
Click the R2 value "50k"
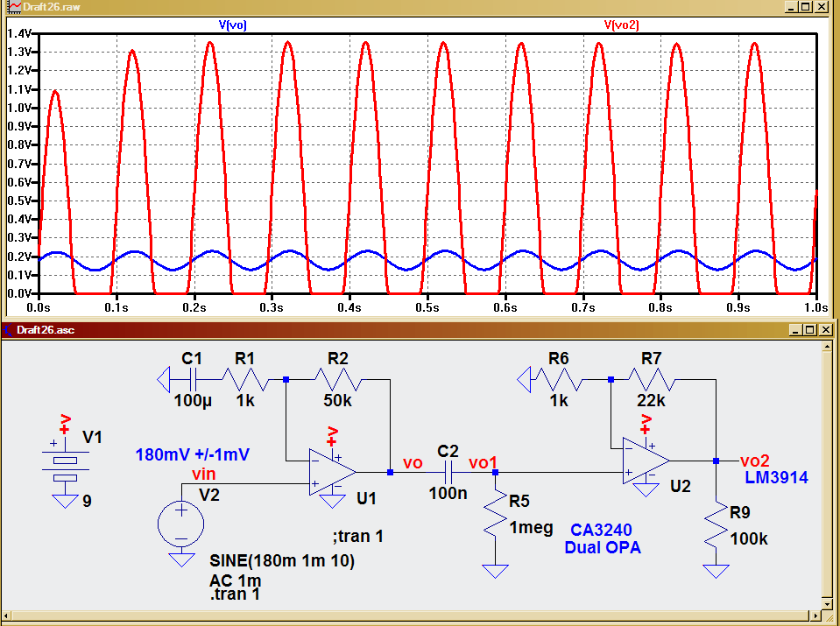click(x=337, y=400)
